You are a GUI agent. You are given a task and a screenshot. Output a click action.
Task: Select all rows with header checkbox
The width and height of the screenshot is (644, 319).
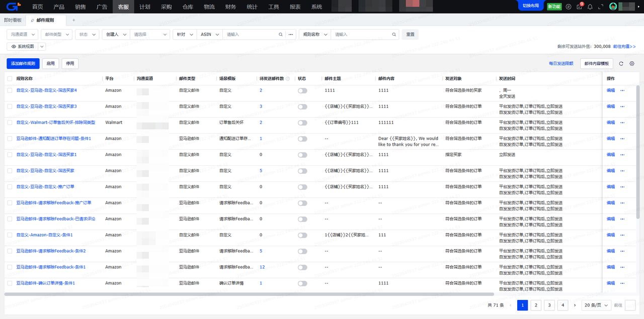tap(10, 79)
